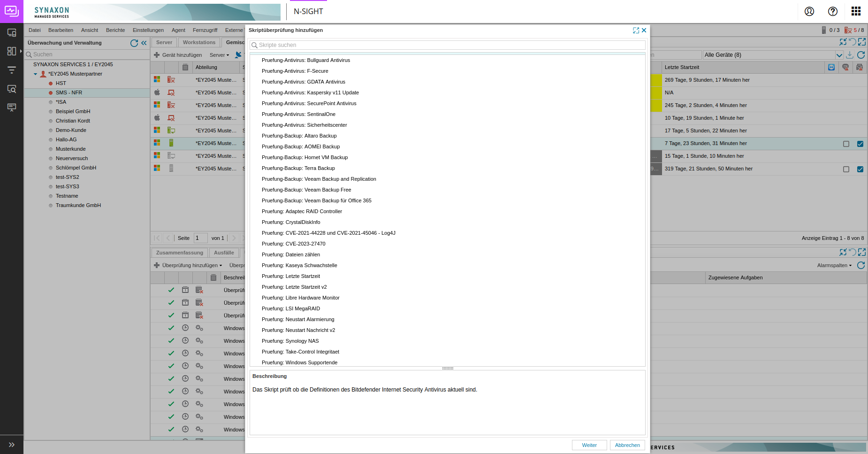Select the Musterkunde tree entry
Screen dimensions: 868x454
pos(71,149)
